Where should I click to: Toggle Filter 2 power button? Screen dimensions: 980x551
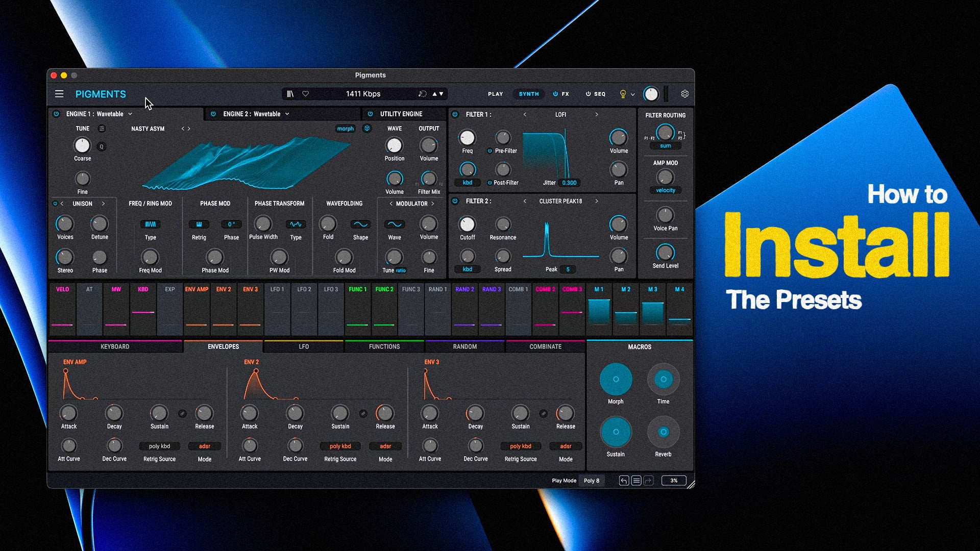coord(455,201)
